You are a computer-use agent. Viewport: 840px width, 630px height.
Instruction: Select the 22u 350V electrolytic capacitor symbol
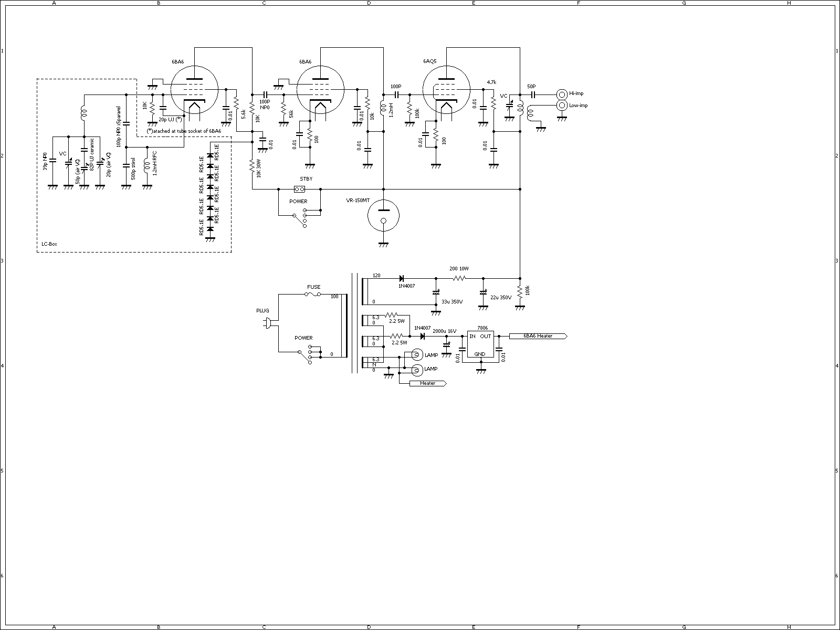(483, 292)
